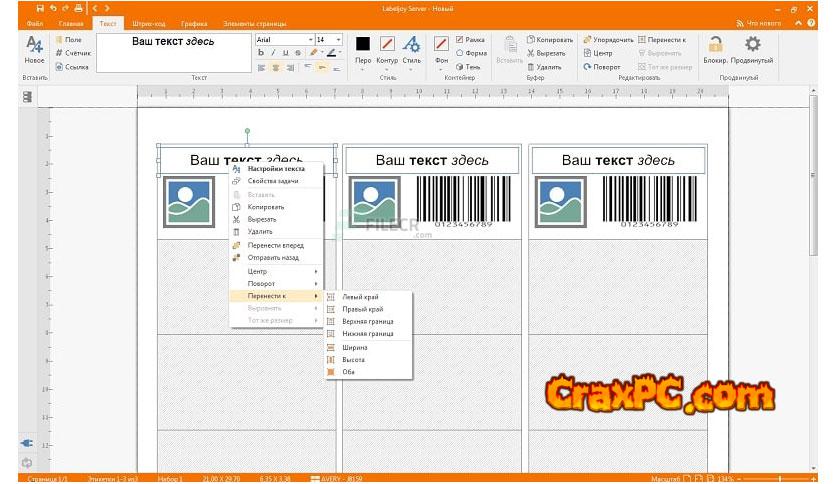
Task: Click the Что нового feed icon
Action: click(x=741, y=22)
